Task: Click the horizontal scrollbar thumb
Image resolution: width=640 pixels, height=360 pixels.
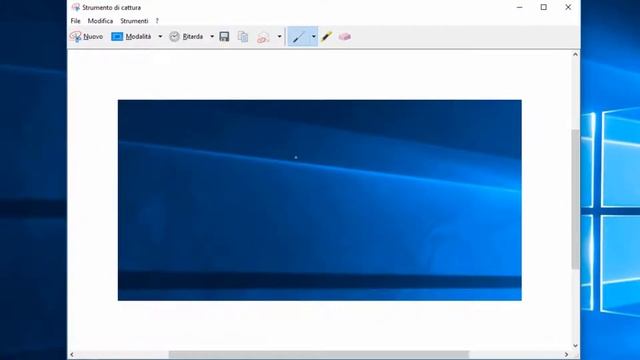Action: point(319,355)
